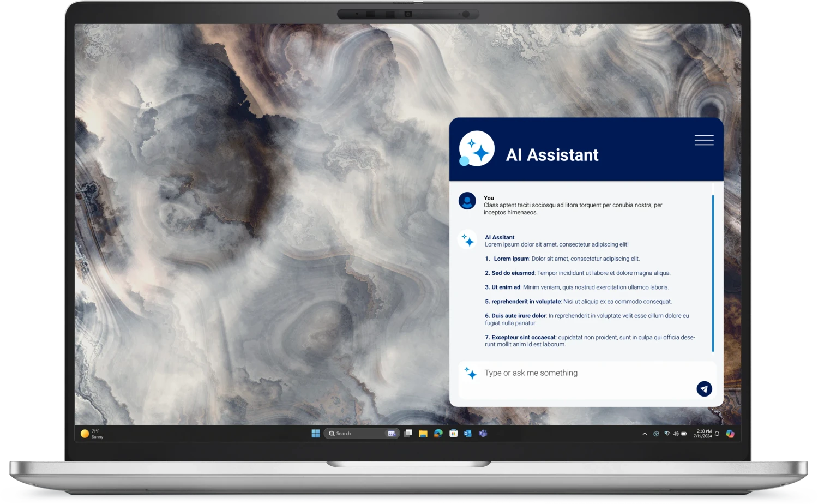Launch Microsoft Teams from the taskbar
The height and width of the screenshot is (504, 818).
click(482, 433)
